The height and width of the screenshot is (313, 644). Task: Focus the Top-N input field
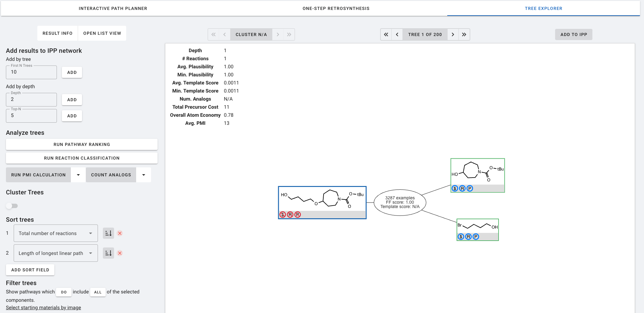click(31, 116)
